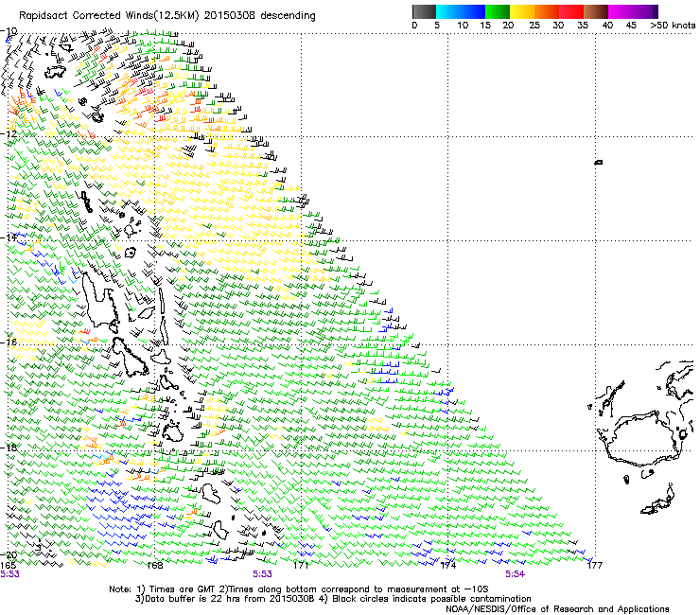This screenshot has height=615, width=700.
Task: Click the '-12' latitude axis label
Action: tap(9, 133)
